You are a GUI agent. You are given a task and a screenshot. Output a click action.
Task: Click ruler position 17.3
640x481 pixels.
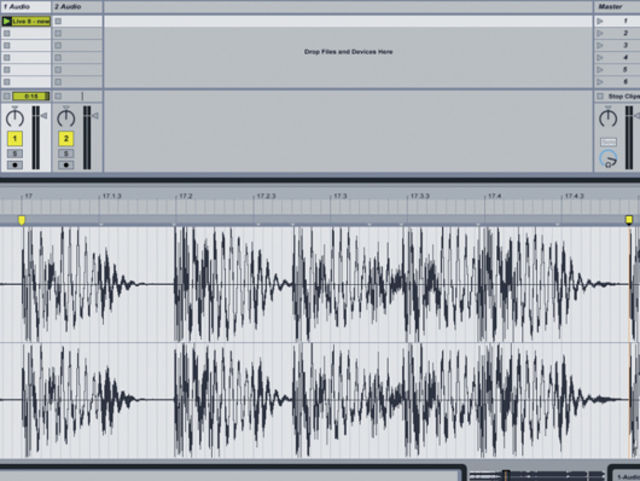pos(340,196)
